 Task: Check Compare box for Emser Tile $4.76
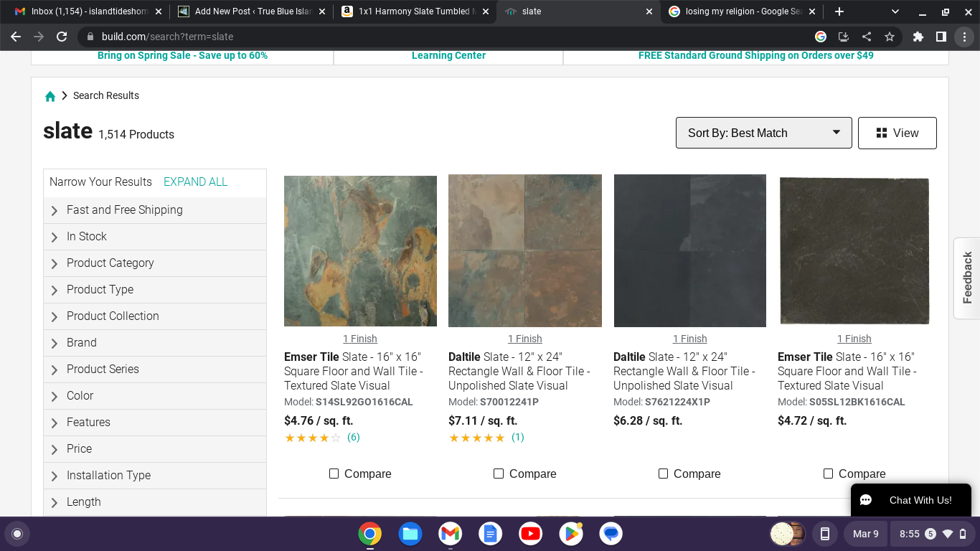[334, 474]
